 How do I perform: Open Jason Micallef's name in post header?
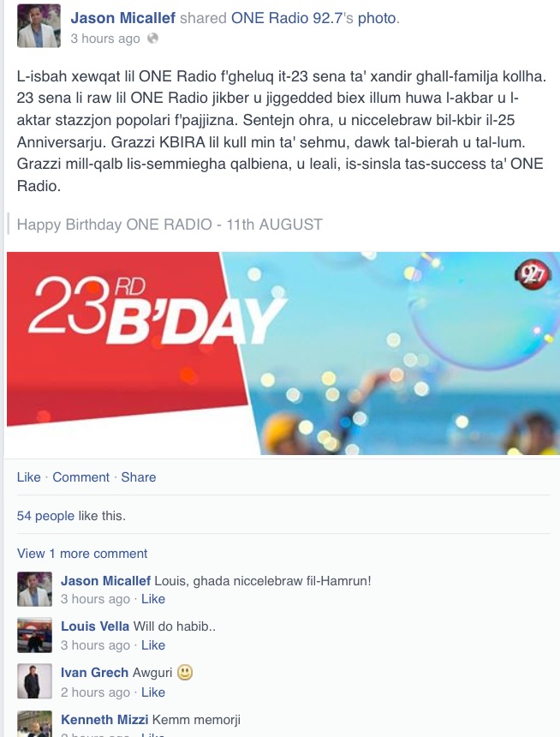(122, 18)
